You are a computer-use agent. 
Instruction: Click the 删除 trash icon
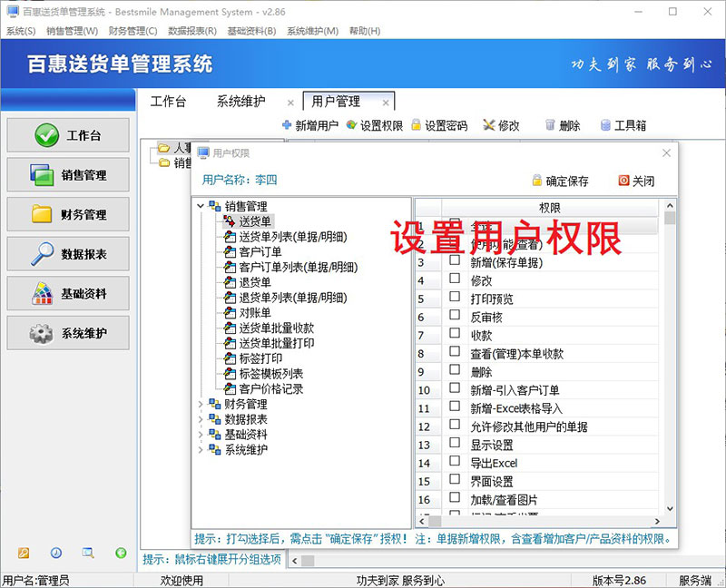coord(550,126)
